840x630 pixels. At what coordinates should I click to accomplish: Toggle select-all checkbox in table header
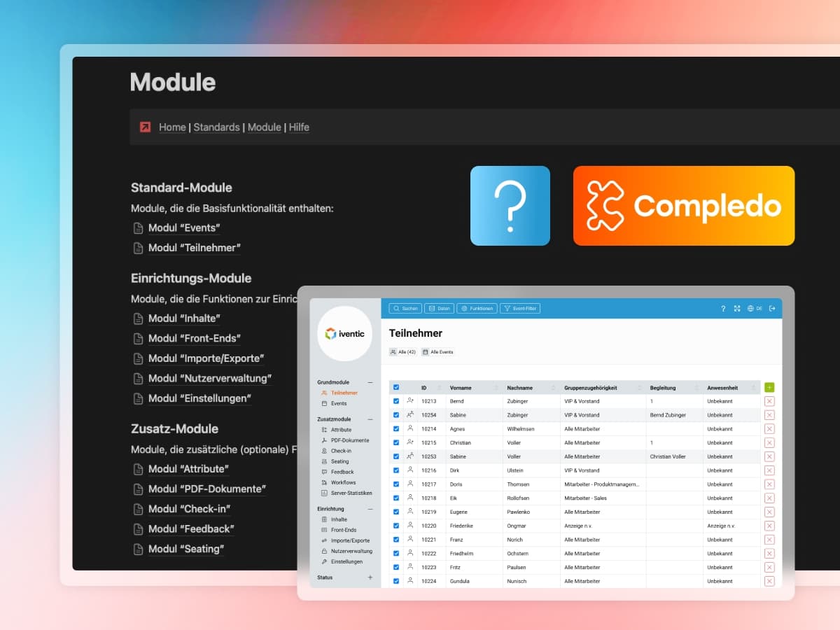click(396, 387)
